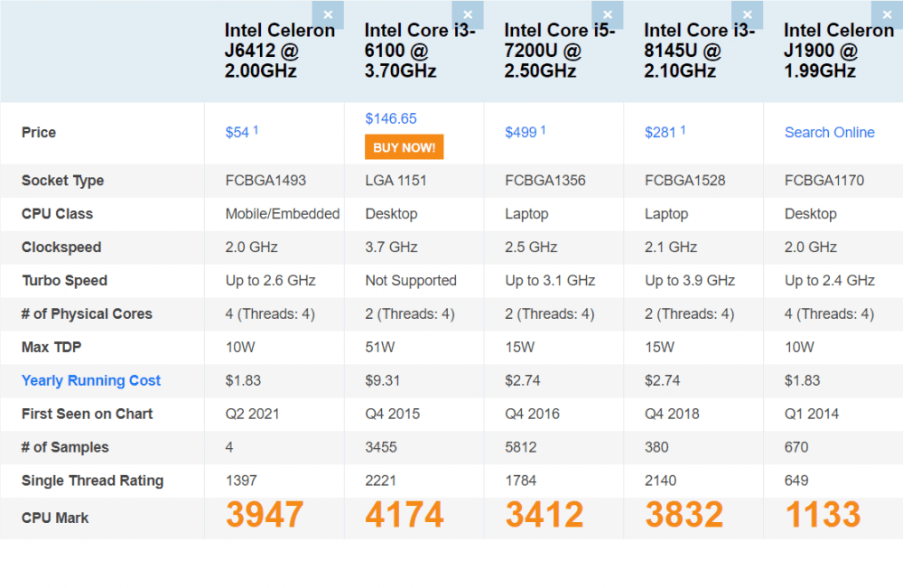This screenshot has height=588, width=903.
Task: Click the CPU Mark score 1133
Action: point(823,514)
